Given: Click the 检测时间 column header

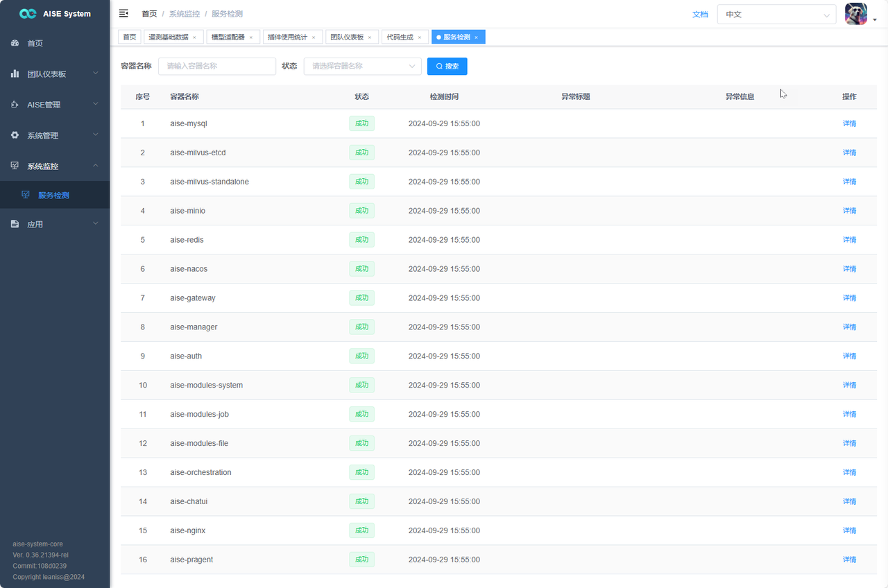Looking at the screenshot, I should click(444, 96).
